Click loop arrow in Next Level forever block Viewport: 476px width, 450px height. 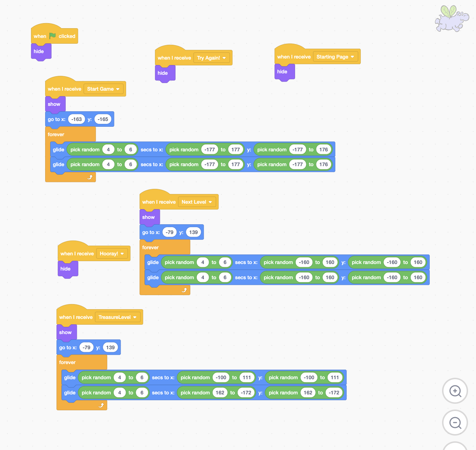pos(184,290)
